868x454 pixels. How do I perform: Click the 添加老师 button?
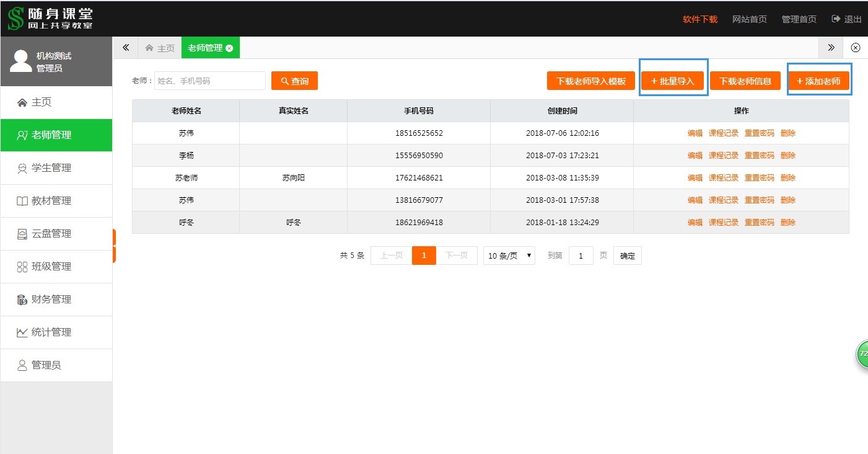[x=818, y=81]
